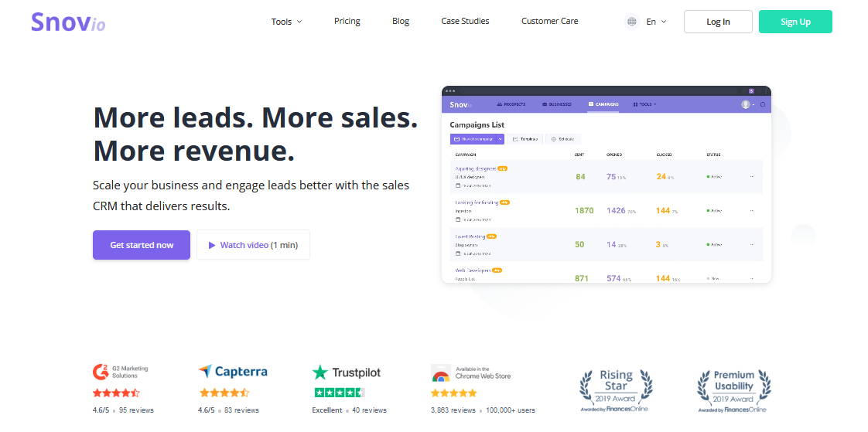Click the Sign Up button
The image size is (868, 432).
tap(795, 22)
